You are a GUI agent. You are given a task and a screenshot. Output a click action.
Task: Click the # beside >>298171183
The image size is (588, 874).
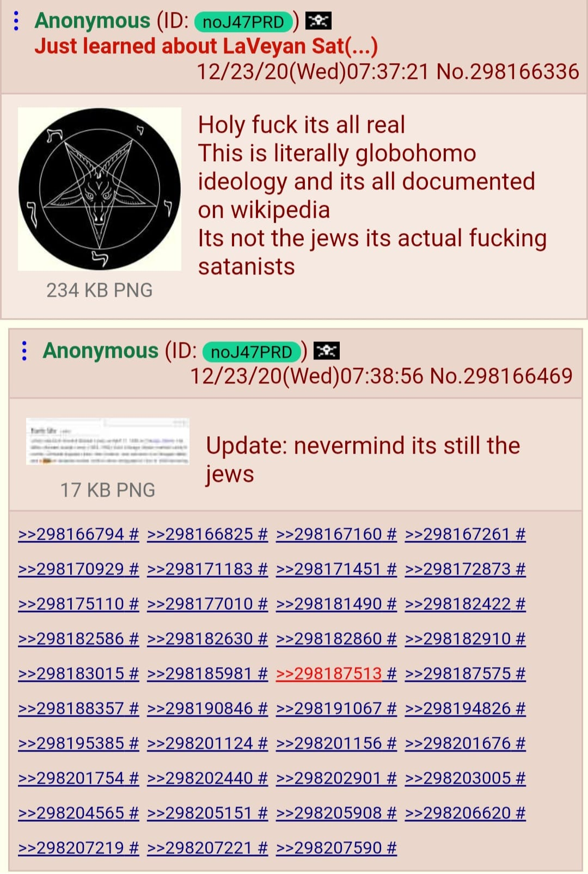coord(262,569)
